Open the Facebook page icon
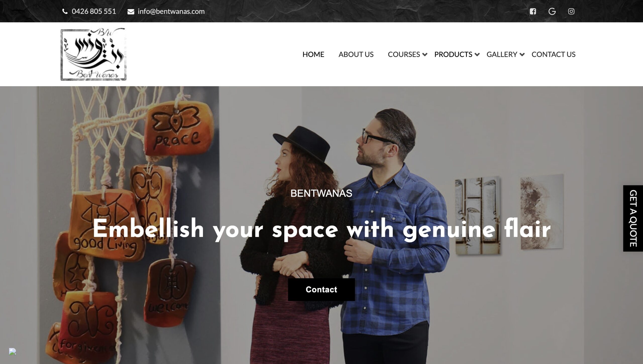 tap(533, 11)
